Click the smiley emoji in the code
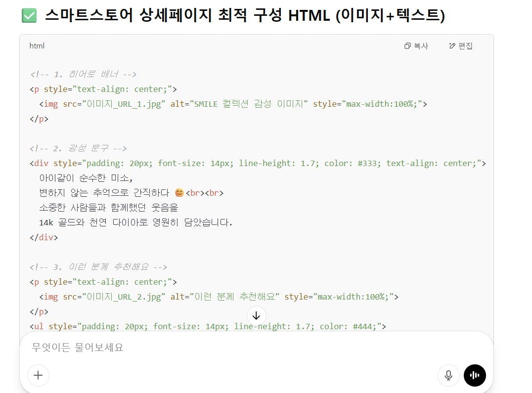This screenshot has height=393, width=532. 179,193
